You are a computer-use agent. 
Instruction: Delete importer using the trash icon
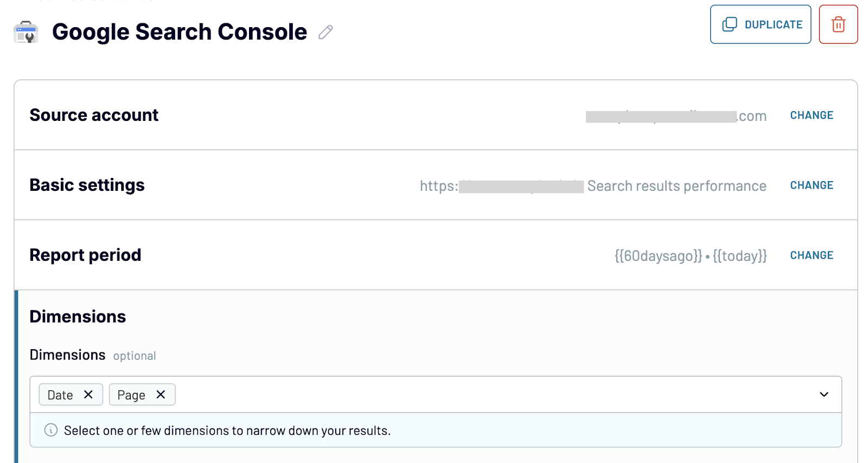pyautogui.click(x=838, y=24)
